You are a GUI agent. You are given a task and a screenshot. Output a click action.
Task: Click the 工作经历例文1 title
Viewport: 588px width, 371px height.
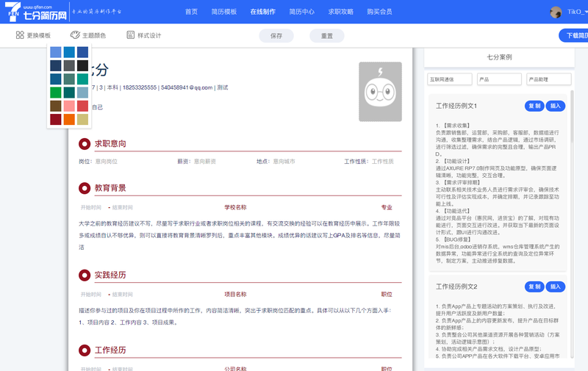click(456, 106)
